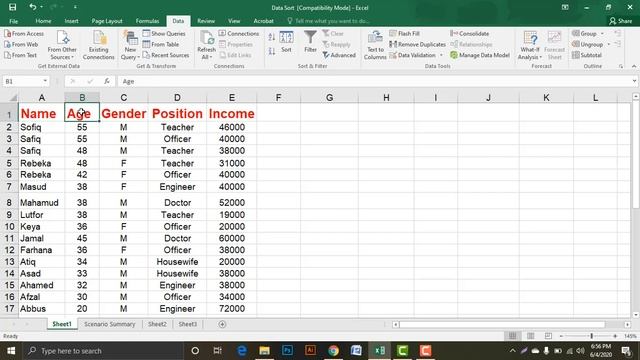The width and height of the screenshot is (640, 360).
Task: Select column E header
Action: 231,98
